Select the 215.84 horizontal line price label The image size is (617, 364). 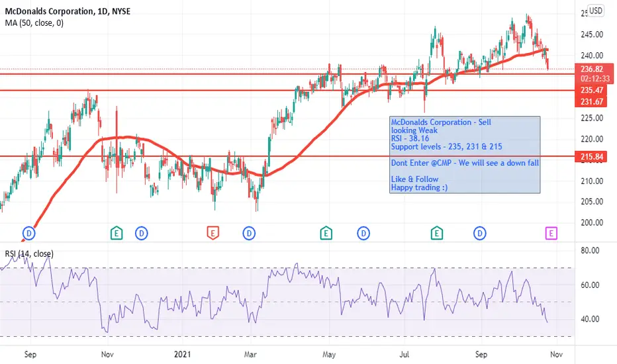592,157
